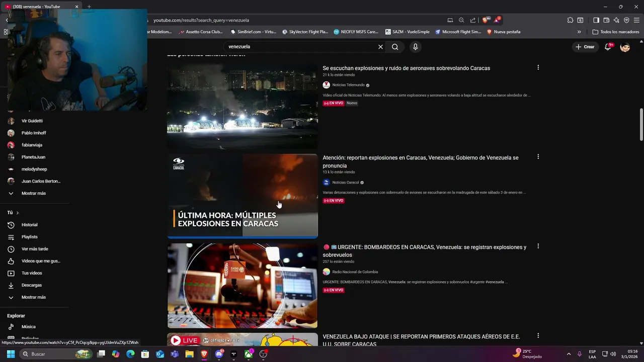
Task: Open options menu for Telemundo video
Action: [x=538, y=67]
